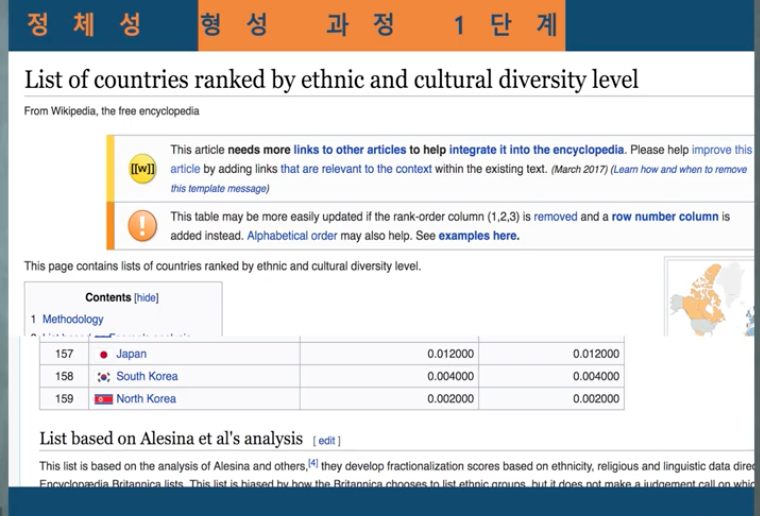
Task: Click the '정 체 성' header label
Action: [84, 25]
